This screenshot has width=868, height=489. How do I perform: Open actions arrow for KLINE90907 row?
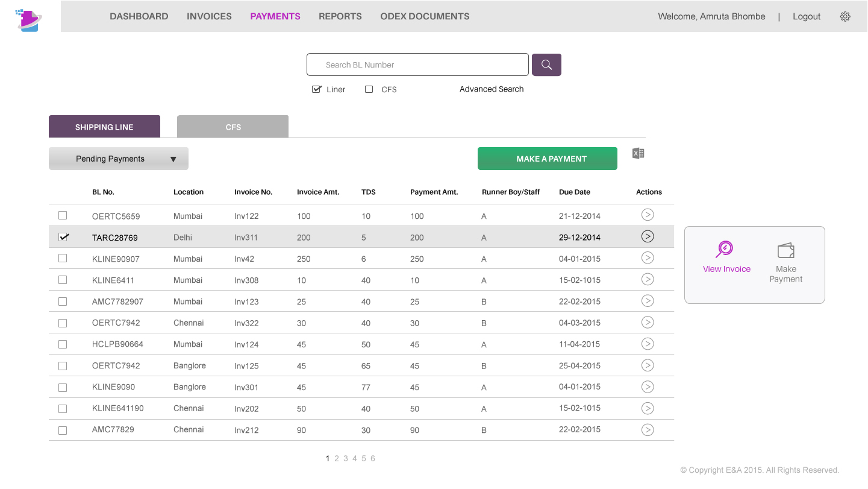click(x=648, y=258)
